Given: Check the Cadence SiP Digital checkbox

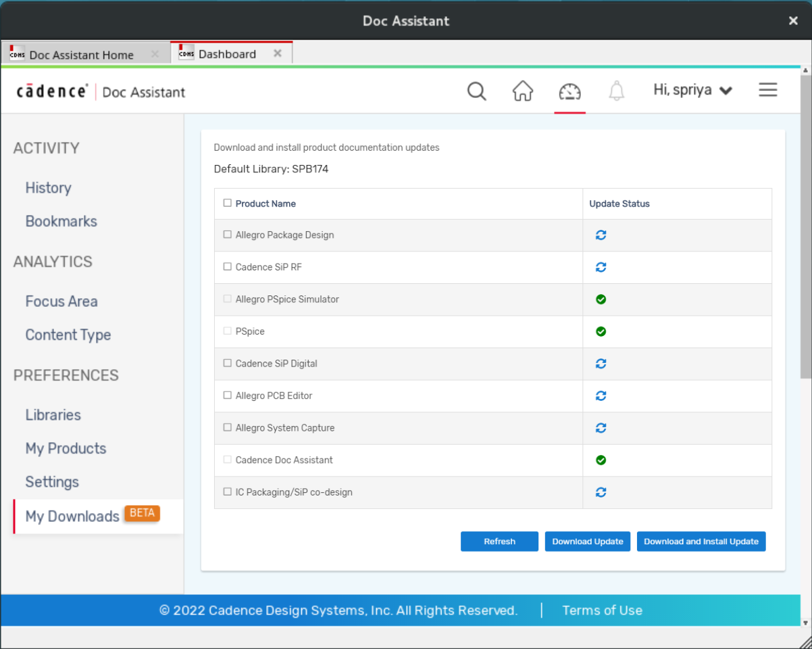Looking at the screenshot, I should [x=227, y=363].
